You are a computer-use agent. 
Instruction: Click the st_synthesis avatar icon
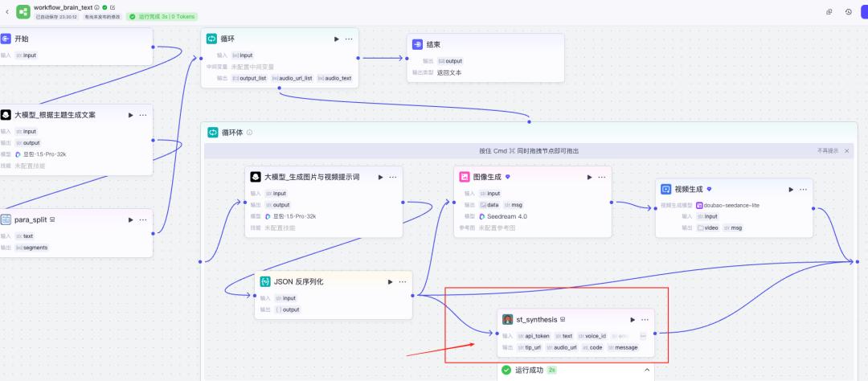508,320
